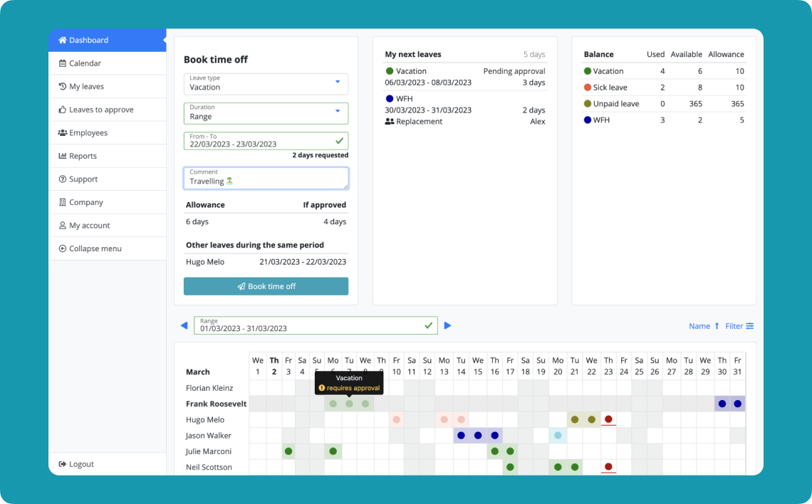Click the green Vacation balance dot

[x=586, y=70]
